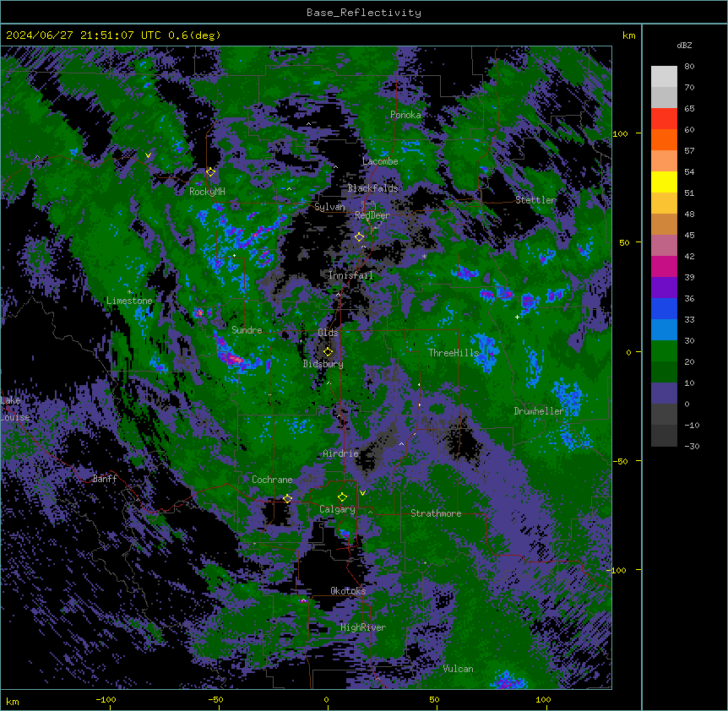
Task: Click the Strathmore city label
Action: 436,513
